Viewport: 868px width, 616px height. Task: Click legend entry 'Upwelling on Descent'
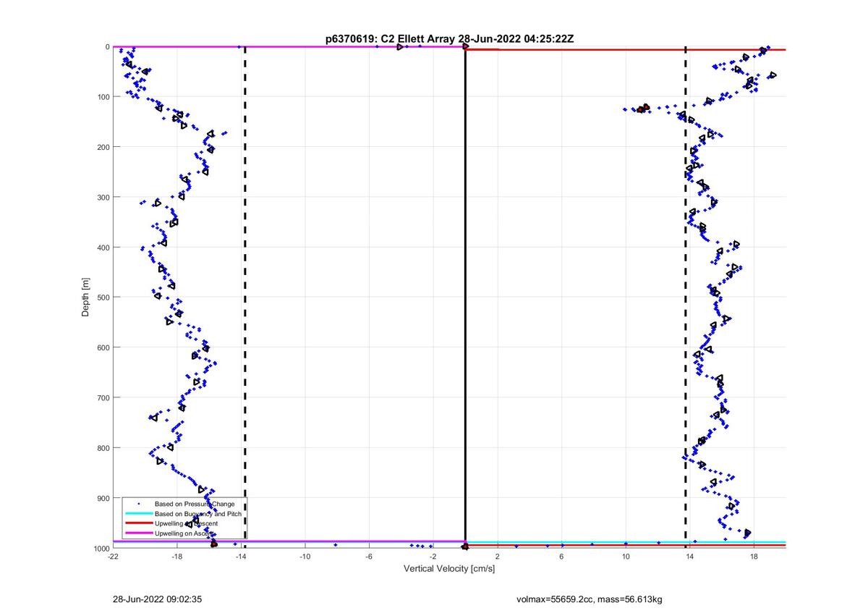coord(186,523)
